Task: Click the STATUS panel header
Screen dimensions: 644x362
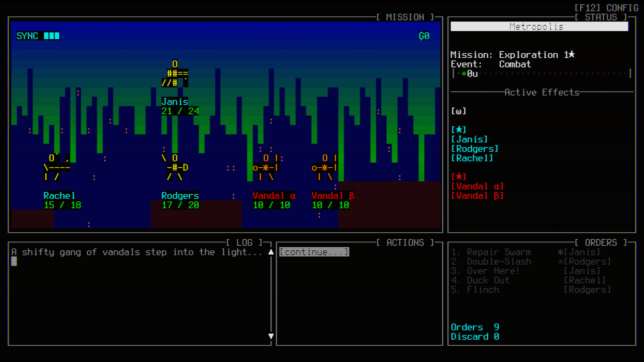Action: tap(601, 17)
